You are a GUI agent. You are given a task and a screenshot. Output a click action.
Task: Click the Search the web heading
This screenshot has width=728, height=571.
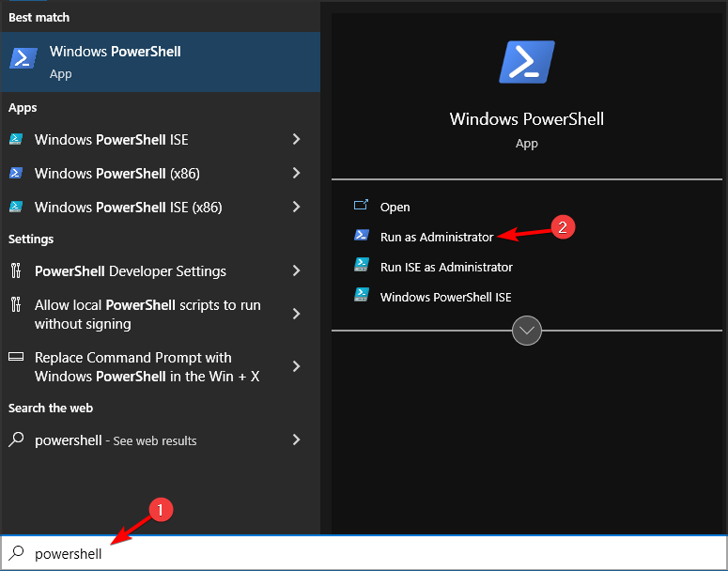[x=51, y=408]
